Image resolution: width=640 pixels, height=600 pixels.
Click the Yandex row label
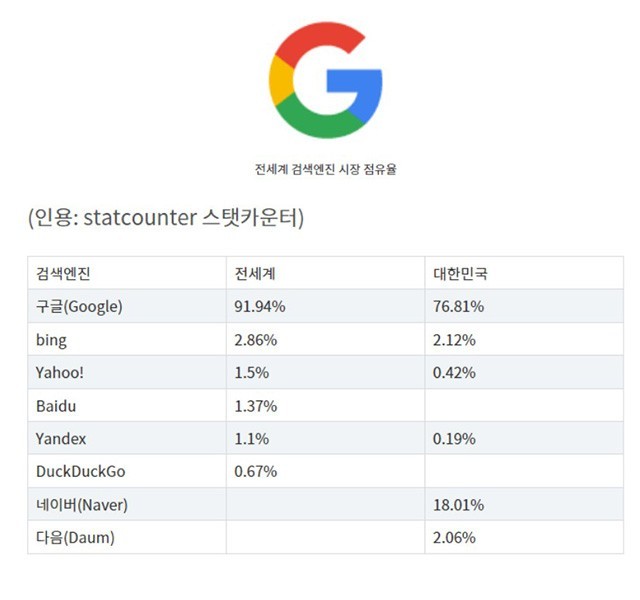(x=61, y=438)
